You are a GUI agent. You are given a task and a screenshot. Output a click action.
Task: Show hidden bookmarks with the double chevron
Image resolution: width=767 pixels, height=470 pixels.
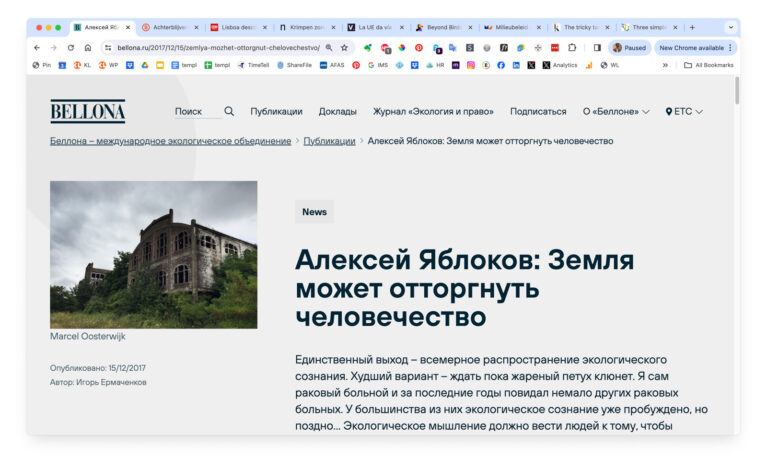666,65
